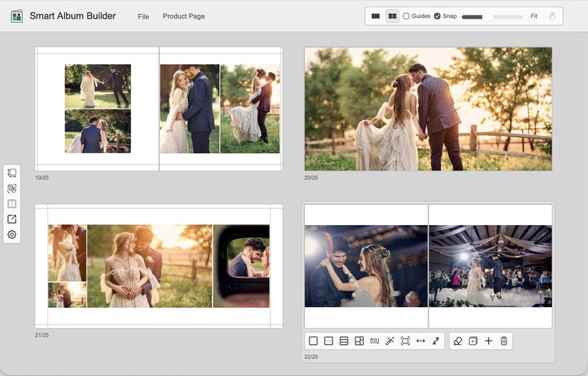Switch to grid spread view
Screen dimensions: 588x376
tap(392, 16)
